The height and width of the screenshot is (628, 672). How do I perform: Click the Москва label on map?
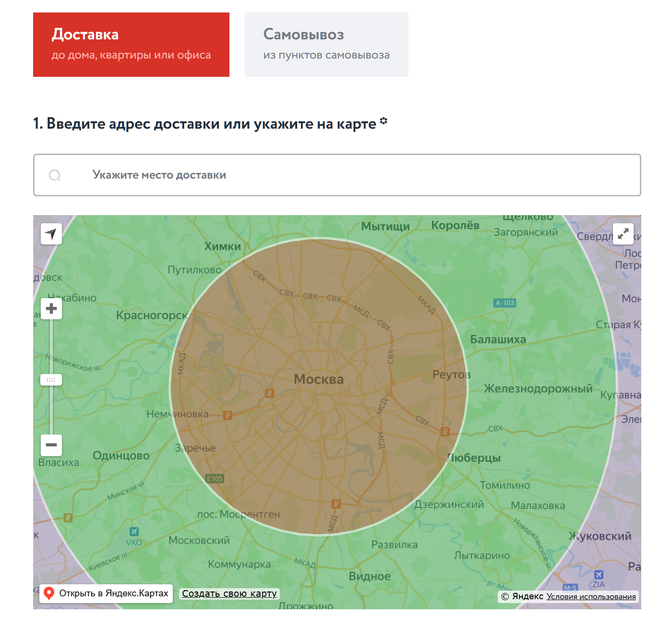click(x=319, y=379)
